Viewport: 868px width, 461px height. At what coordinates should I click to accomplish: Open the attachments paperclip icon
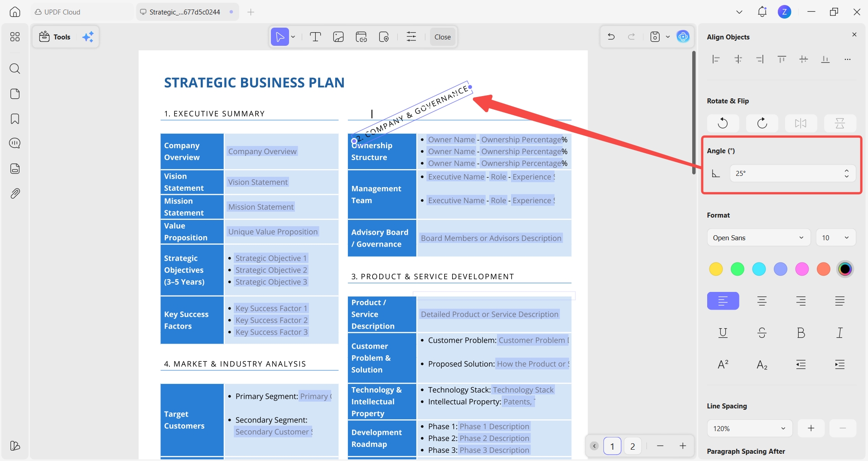tap(15, 194)
